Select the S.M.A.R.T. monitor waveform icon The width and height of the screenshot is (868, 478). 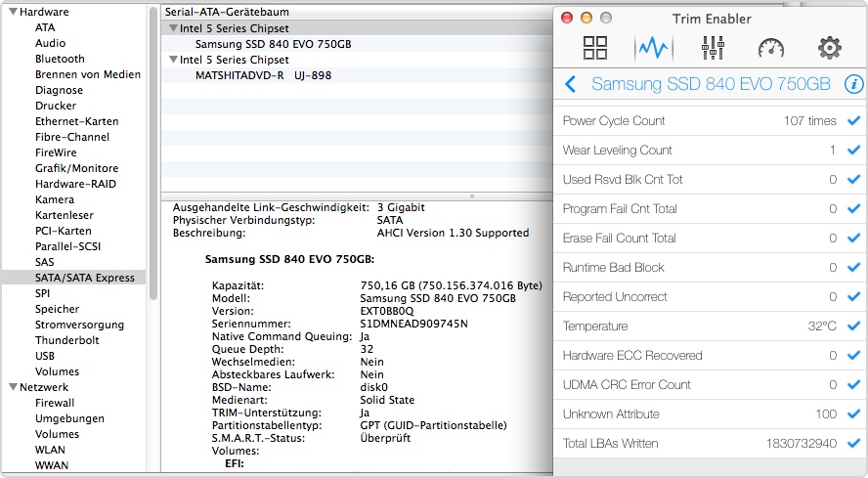pyautogui.click(x=653, y=48)
